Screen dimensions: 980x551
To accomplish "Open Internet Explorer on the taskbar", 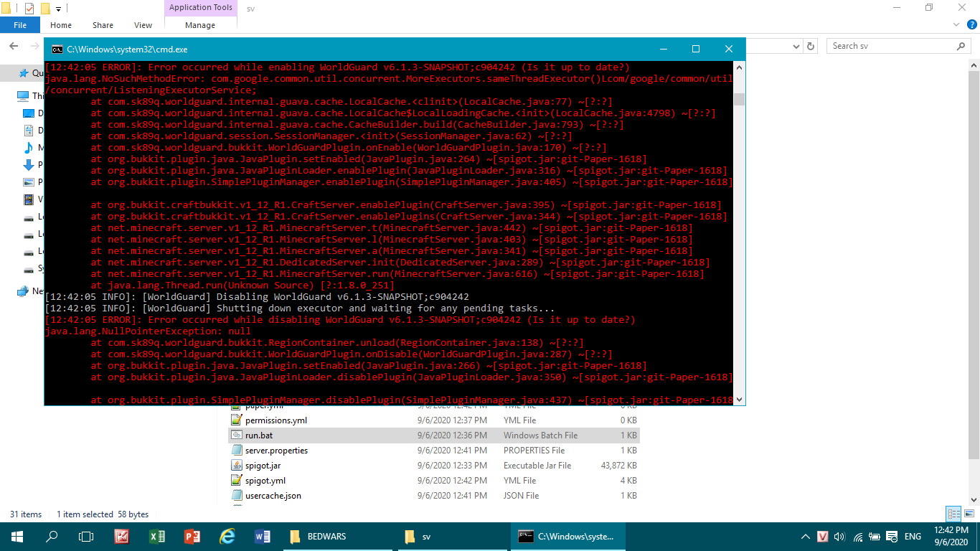I will (227, 536).
